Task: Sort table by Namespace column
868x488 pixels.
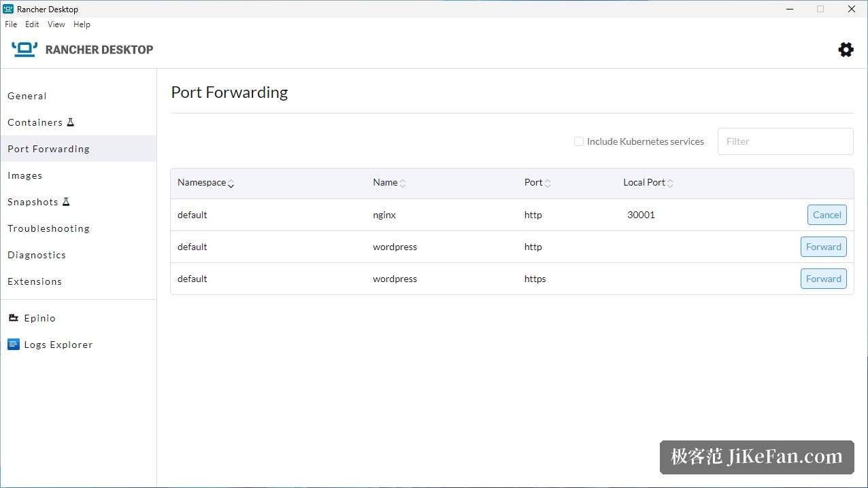Action: (205, 183)
